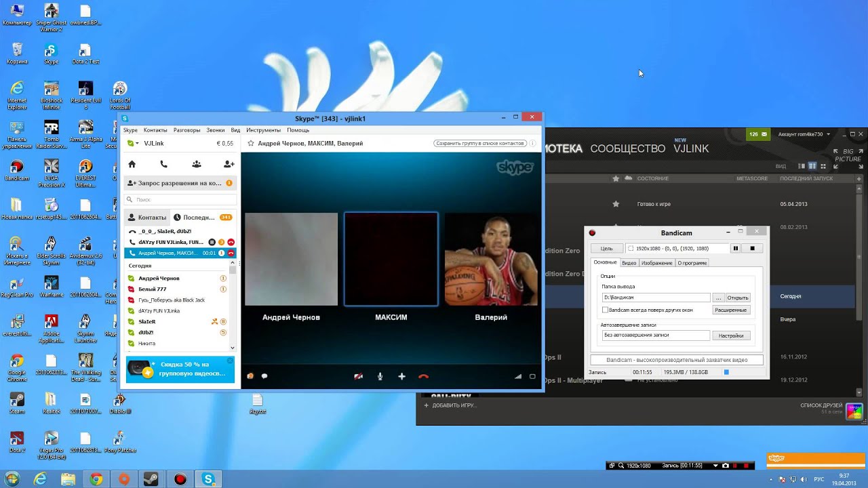Screen dimensions: 868x488
Task: Show call participants icon at bottom-left of call
Action: (250, 376)
